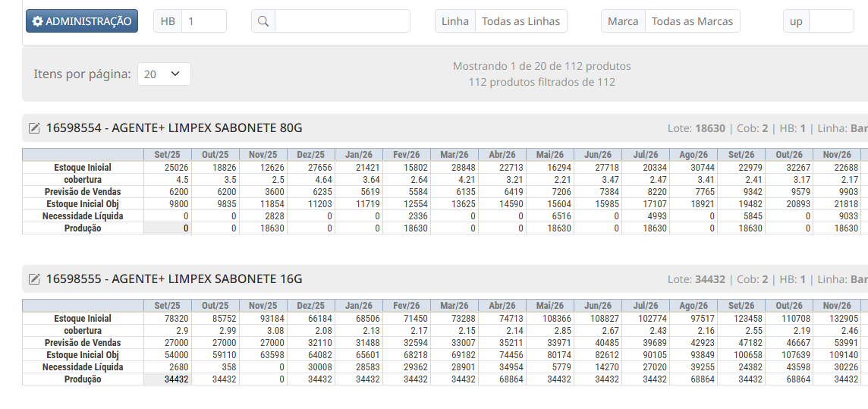868x409 pixels.
Task: Select Set/25 Produção cell of LIMPEX 80G
Action: 168,228
